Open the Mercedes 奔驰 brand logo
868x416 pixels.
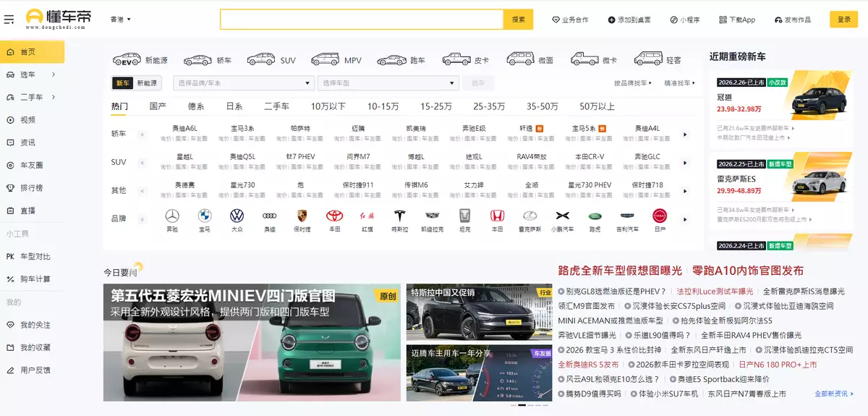tap(172, 216)
